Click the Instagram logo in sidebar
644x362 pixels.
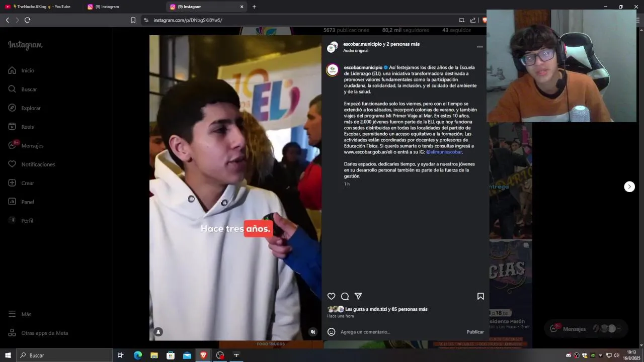point(25,45)
